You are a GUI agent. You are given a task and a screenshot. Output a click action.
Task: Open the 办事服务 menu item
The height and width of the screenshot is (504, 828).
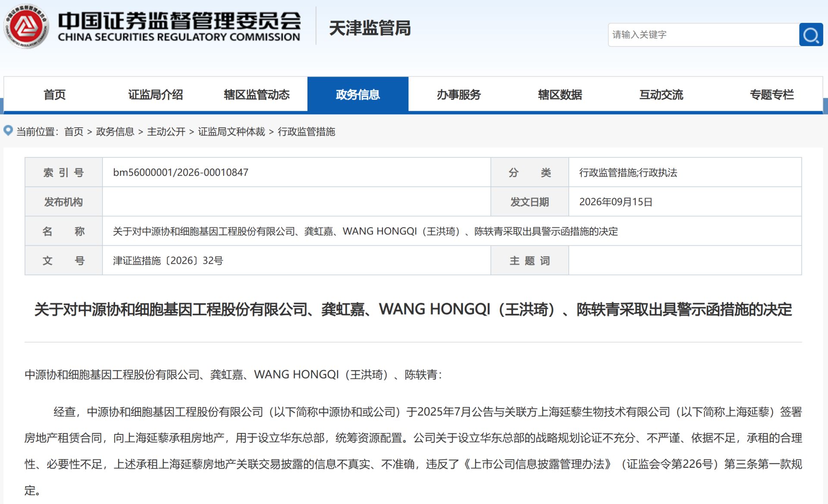click(x=459, y=94)
